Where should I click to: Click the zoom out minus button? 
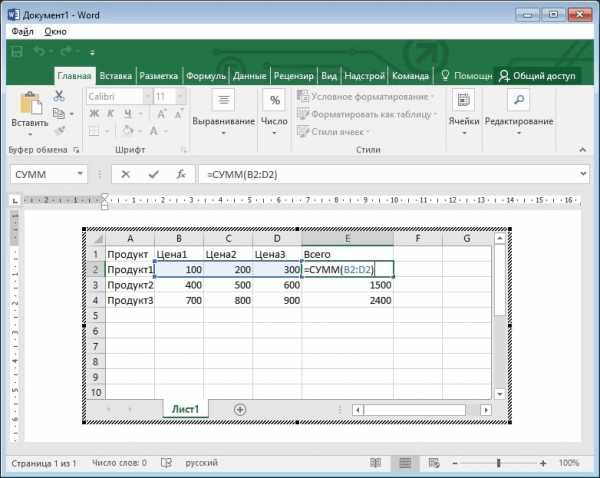(x=455, y=463)
